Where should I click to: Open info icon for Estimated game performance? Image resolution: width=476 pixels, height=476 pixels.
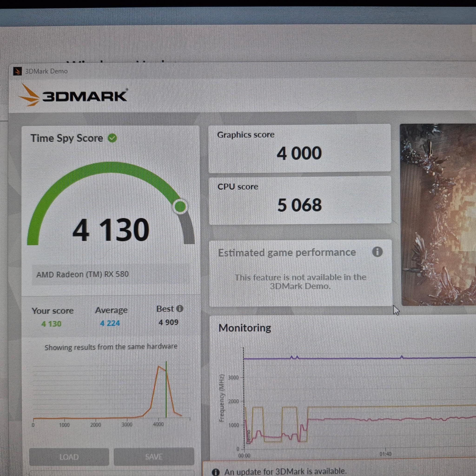[x=377, y=252]
